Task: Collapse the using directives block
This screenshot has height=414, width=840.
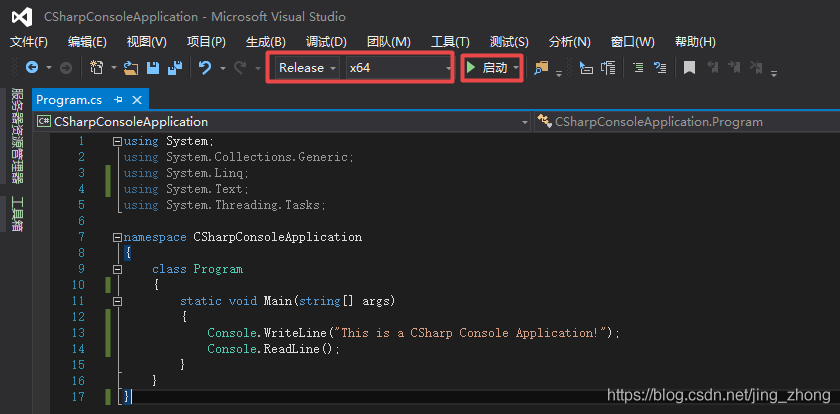Action: [x=117, y=141]
